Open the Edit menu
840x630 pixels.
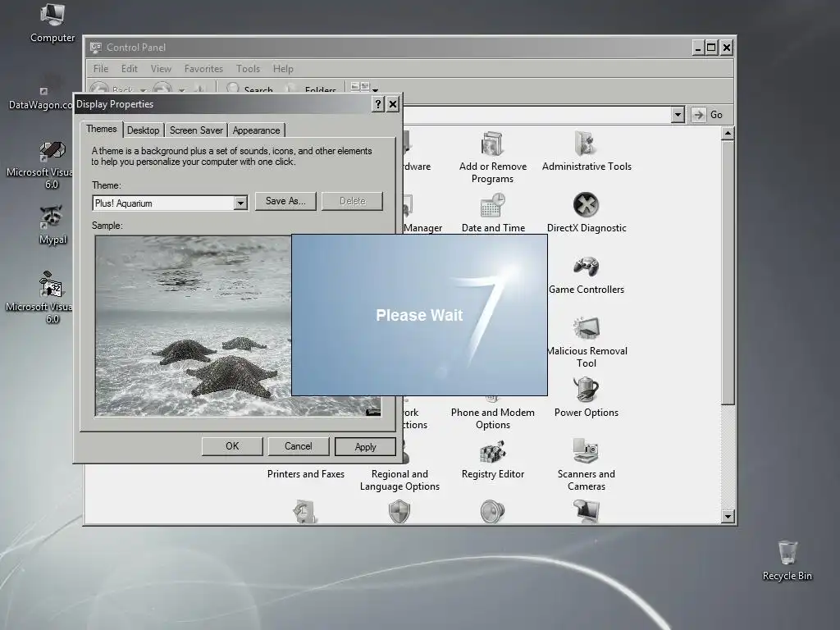click(x=129, y=69)
